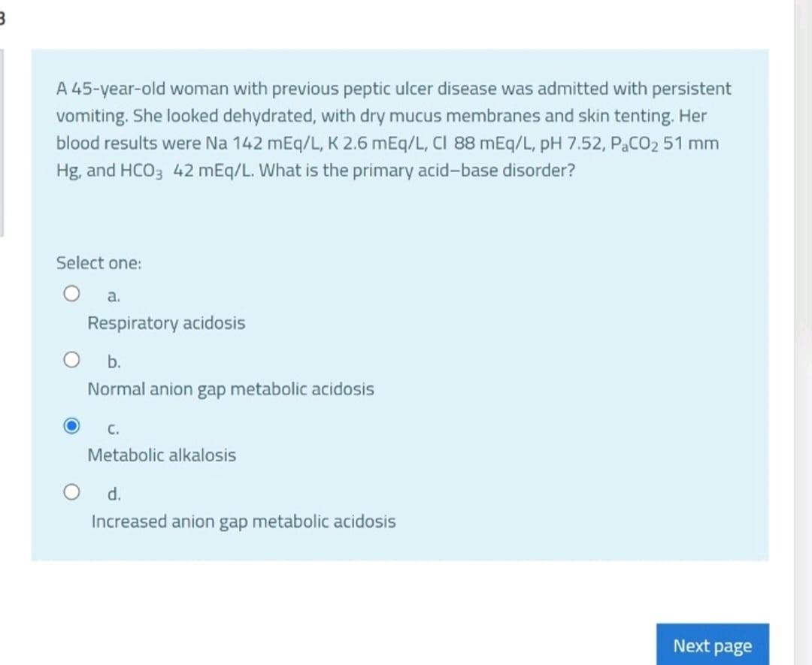Image resolution: width=812 pixels, height=665 pixels.
Task: Select radio button for option d
Action: [x=72, y=491]
